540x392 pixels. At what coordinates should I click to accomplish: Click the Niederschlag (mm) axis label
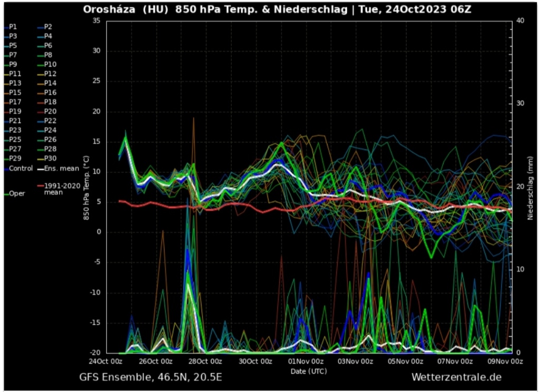tap(531, 187)
